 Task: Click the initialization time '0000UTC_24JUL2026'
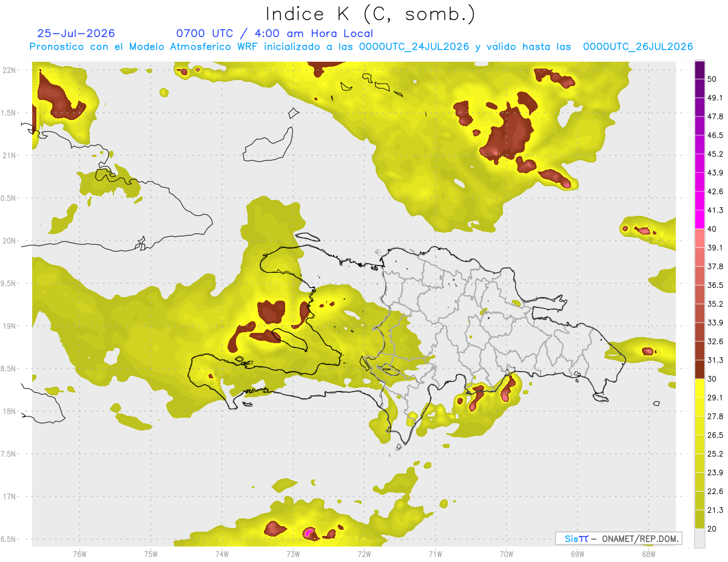pos(414,47)
